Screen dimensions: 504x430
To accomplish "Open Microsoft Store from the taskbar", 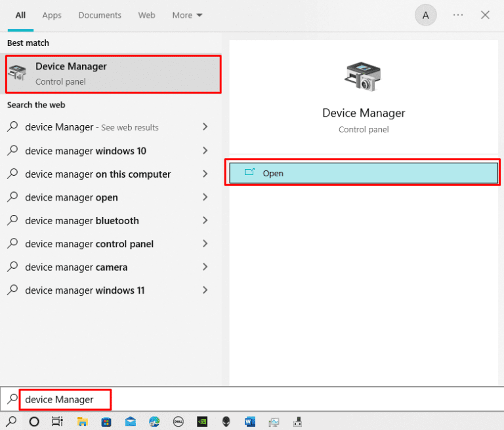I will [x=106, y=421].
